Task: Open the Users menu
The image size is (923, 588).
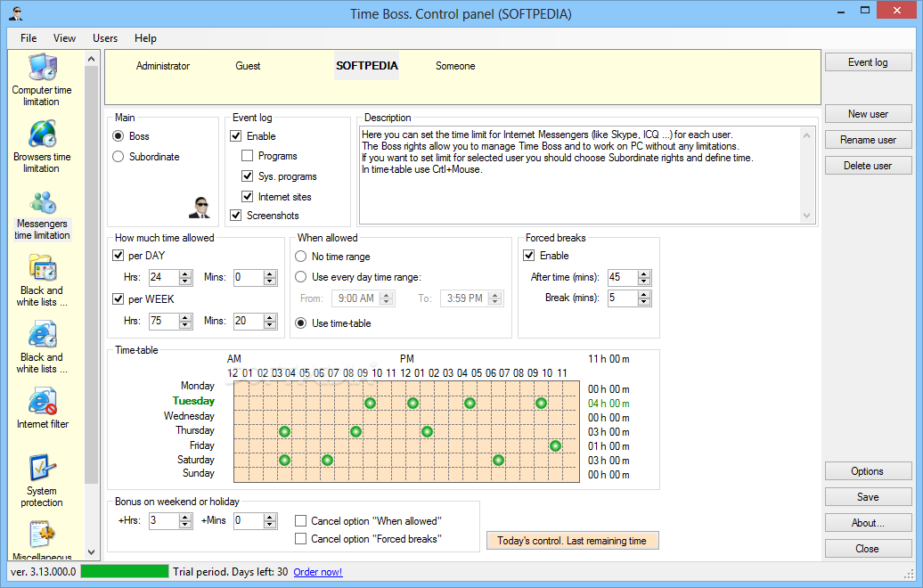Action: [x=105, y=38]
